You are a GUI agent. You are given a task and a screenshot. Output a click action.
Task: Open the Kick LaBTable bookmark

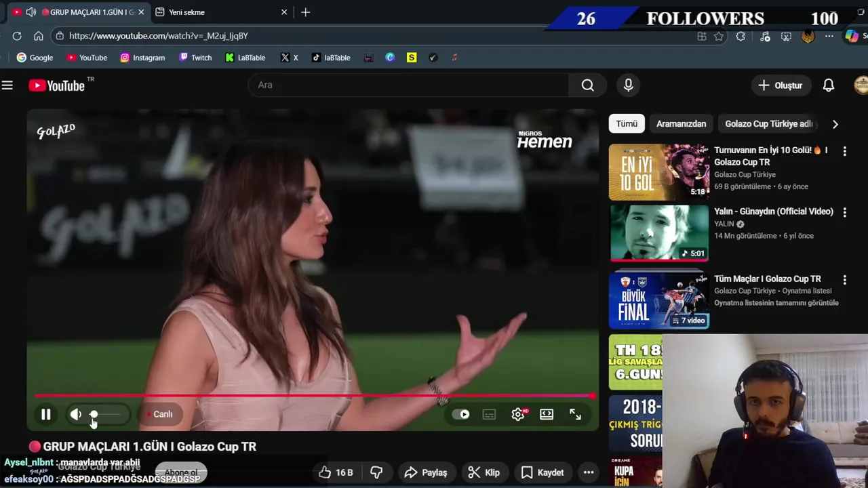[x=245, y=58]
